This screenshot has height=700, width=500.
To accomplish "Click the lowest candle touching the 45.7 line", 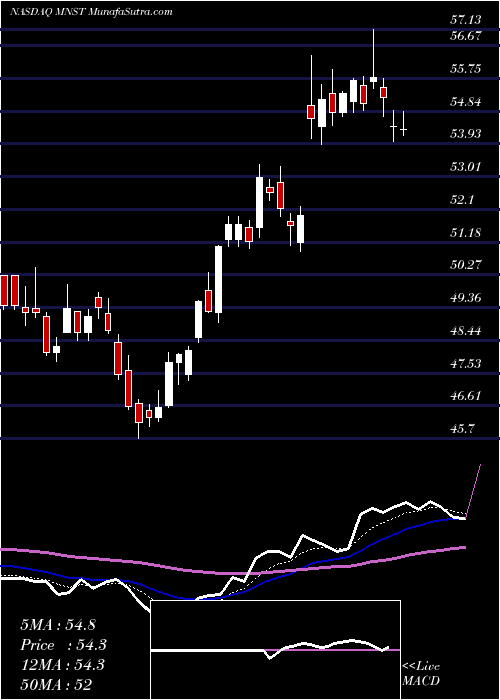I will coord(139,419).
